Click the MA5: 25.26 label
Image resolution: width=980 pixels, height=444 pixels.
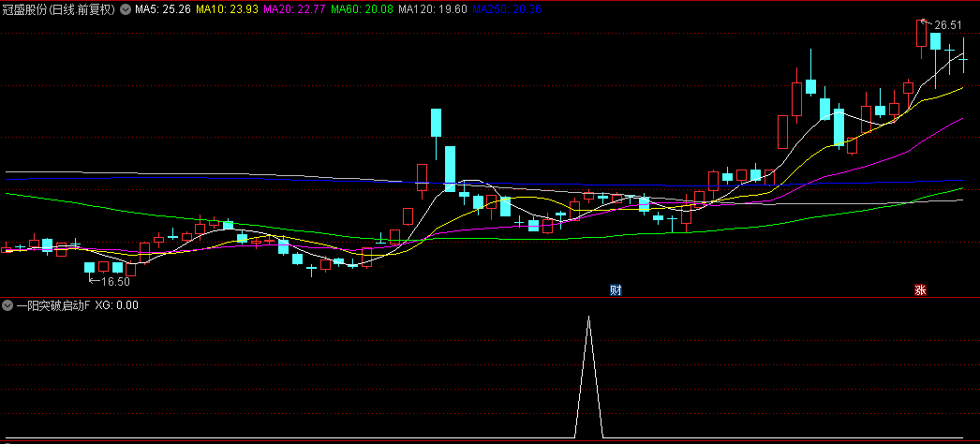pyautogui.click(x=162, y=9)
